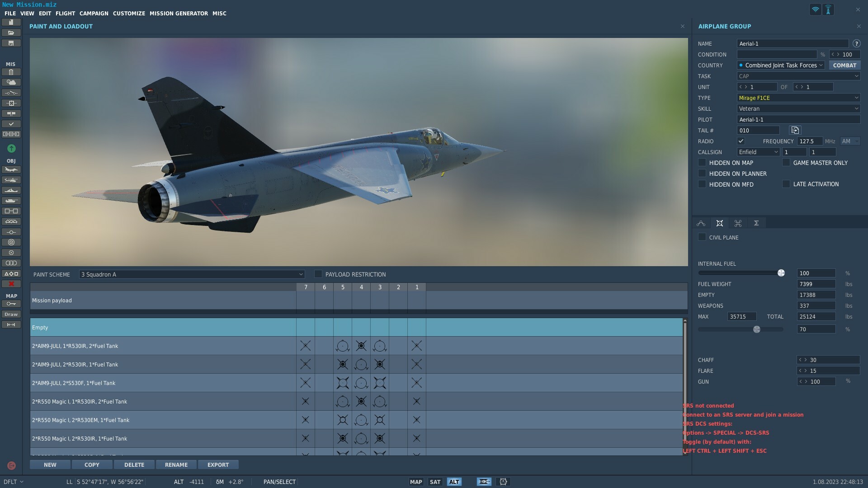Click the DELETE payload button

[x=134, y=465]
